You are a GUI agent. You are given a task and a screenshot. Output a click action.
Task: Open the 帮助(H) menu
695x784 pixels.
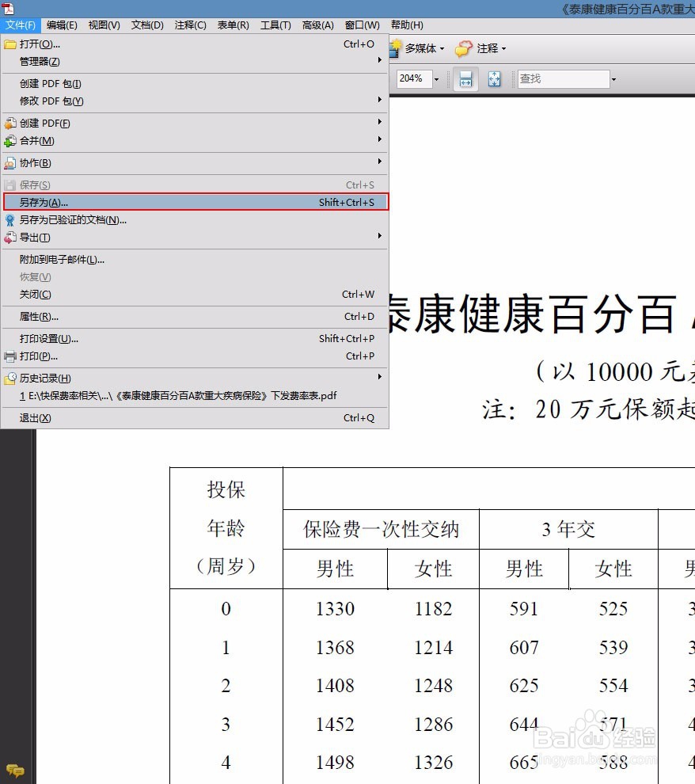pyautogui.click(x=407, y=25)
